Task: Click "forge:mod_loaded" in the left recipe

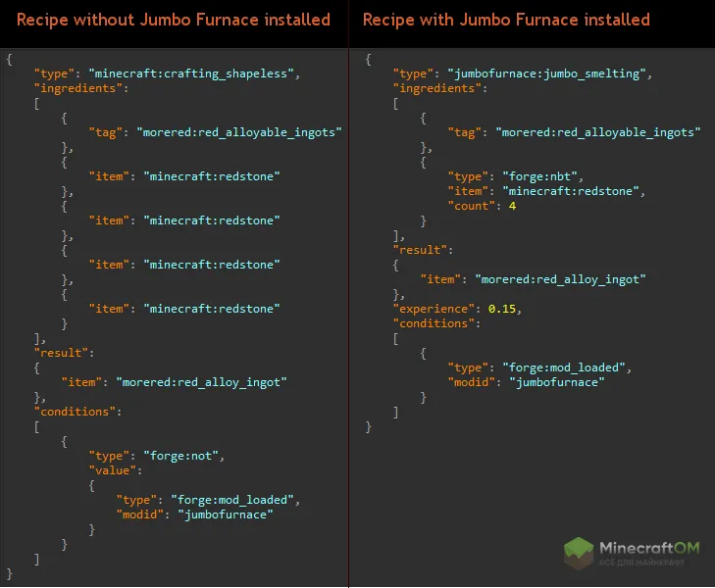Action: pyautogui.click(x=232, y=500)
